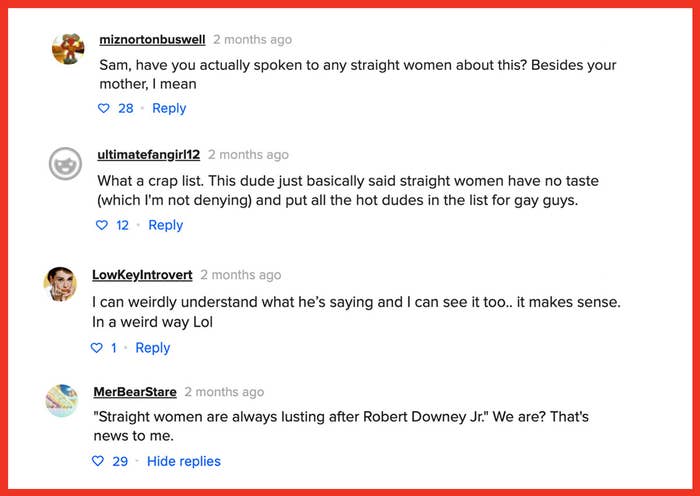The image size is (700, 496).
Task: Reply to ultimatefangirl12's comment
Action: coord(166,225)
